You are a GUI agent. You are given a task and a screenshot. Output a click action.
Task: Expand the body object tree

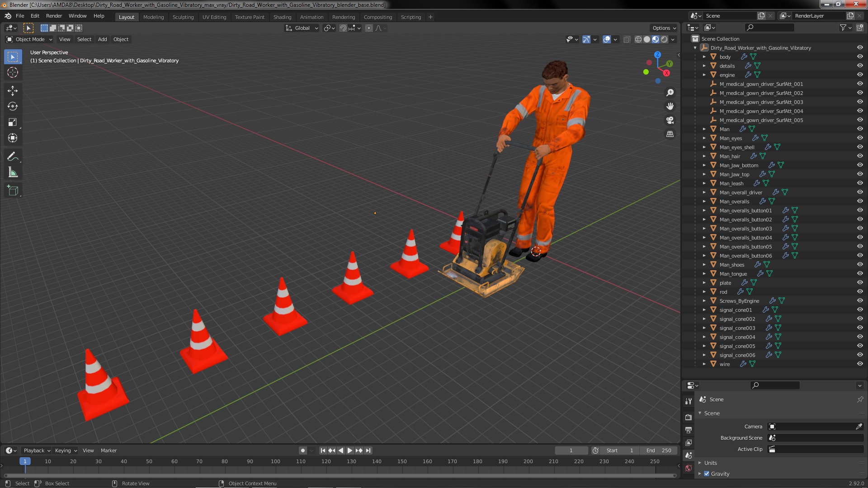[704, 57]
